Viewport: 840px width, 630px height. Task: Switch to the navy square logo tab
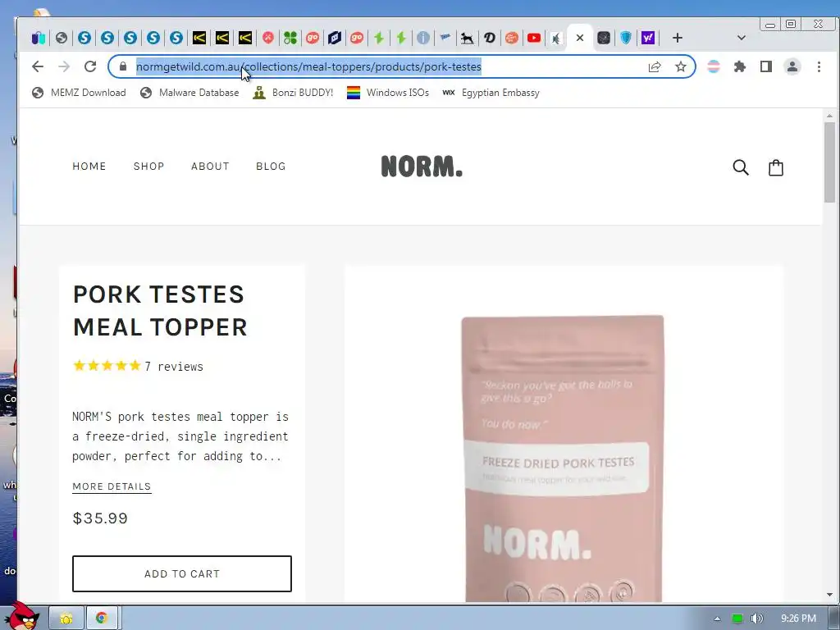point(335,38)
